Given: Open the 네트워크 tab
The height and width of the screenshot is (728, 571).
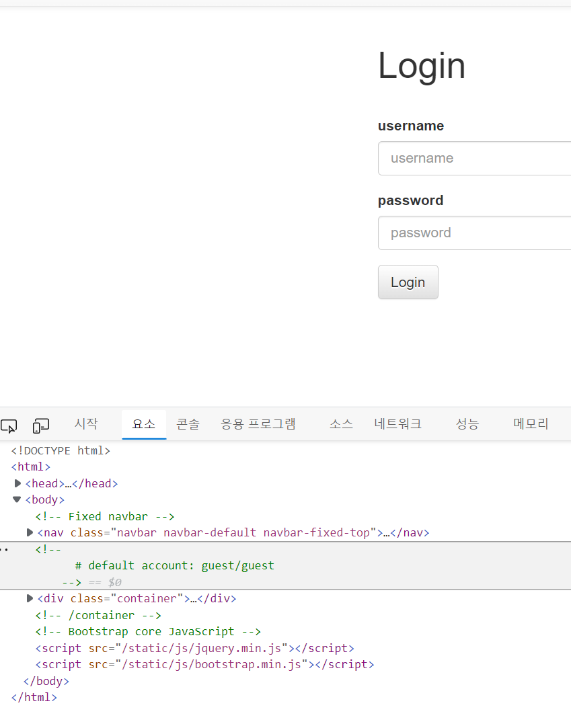Looking at the screenshot, I should (x=397, y=424).
